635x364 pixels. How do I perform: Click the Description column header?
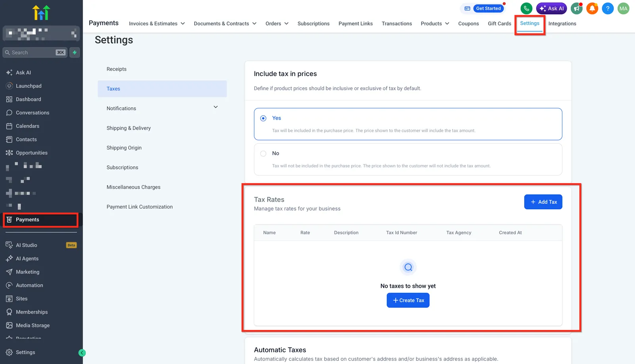(x=346, y=233)
